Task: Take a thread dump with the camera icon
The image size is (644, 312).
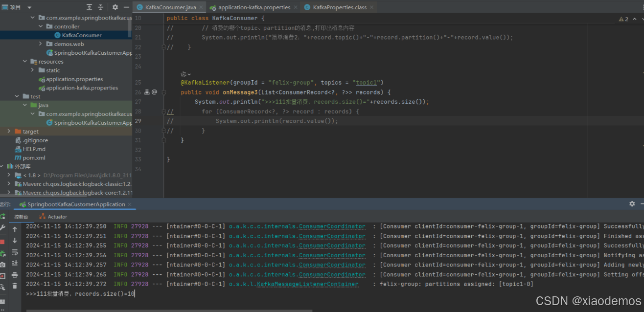Action: [x=2, y=265]
